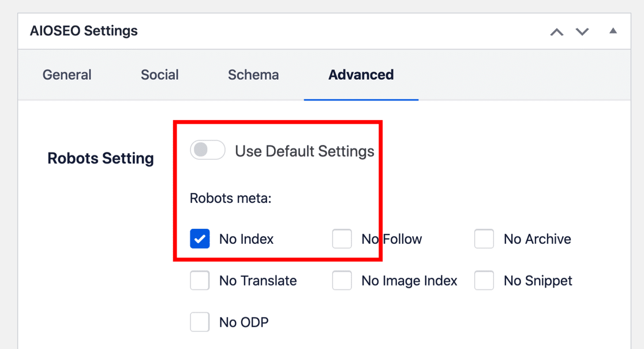Viewport: 644px width, 349px height.
Task: Select the Schema tab
Action: (253, 75)
